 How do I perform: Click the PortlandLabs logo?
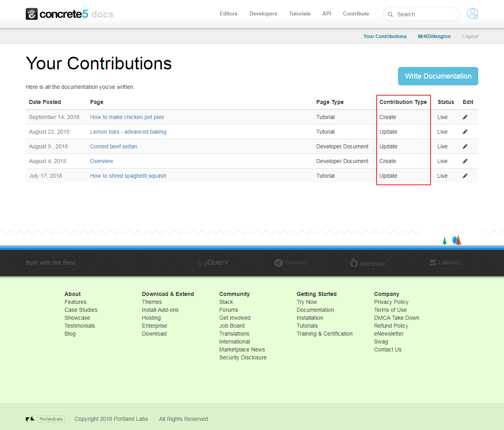tap(51, 419)
